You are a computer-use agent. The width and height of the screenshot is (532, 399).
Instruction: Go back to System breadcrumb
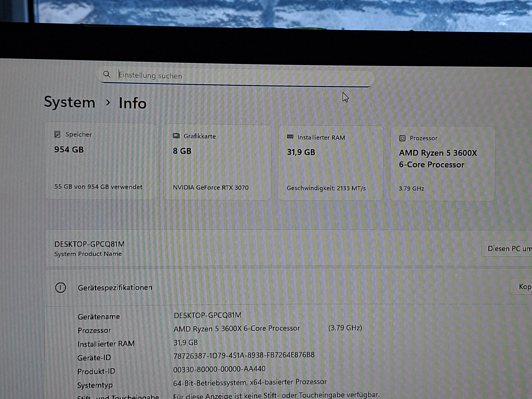pos(69,102)
